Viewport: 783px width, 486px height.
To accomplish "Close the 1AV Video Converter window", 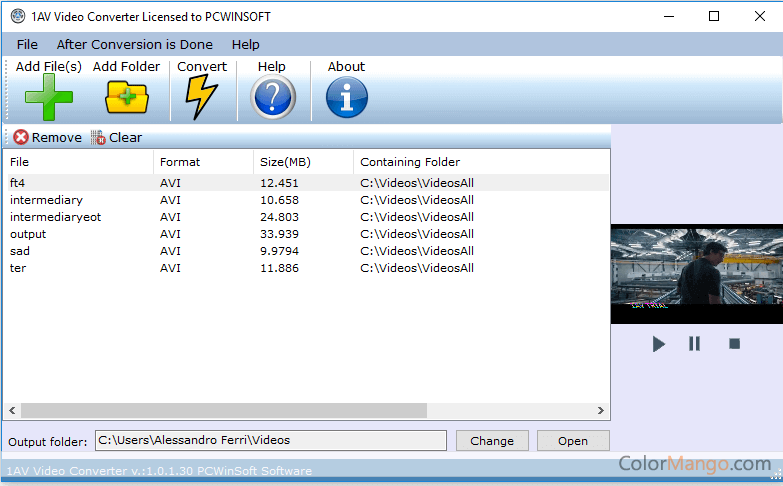I will point(760,16).
